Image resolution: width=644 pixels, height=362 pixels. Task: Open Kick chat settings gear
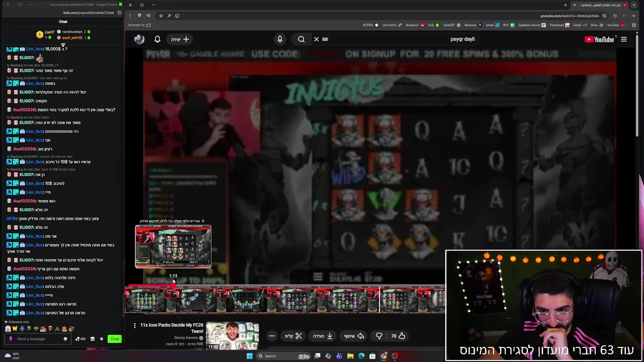point(101,339)
